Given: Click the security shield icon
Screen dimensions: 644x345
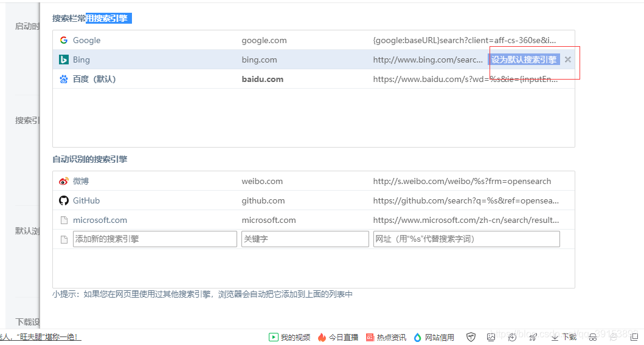Looking at the screenshot, I should pos(471,337).
